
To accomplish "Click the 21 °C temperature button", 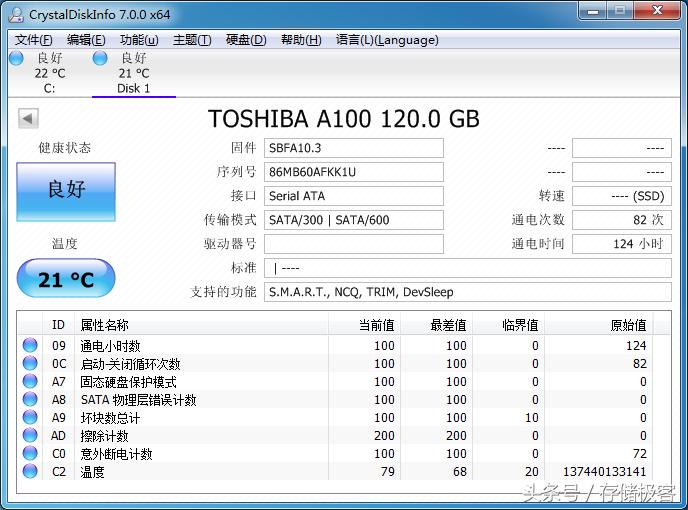I will coord(66,279).
